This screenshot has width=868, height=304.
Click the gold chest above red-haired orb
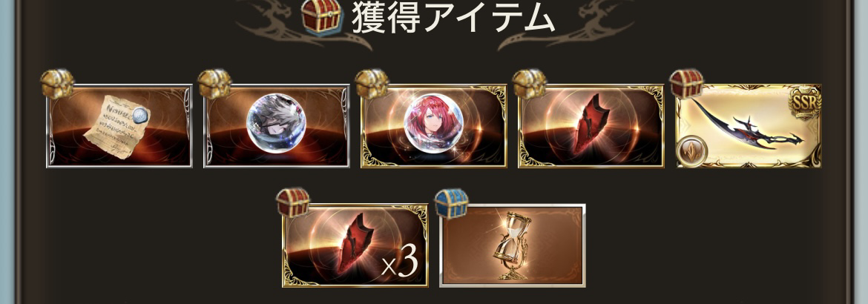[x=372, y=84]
